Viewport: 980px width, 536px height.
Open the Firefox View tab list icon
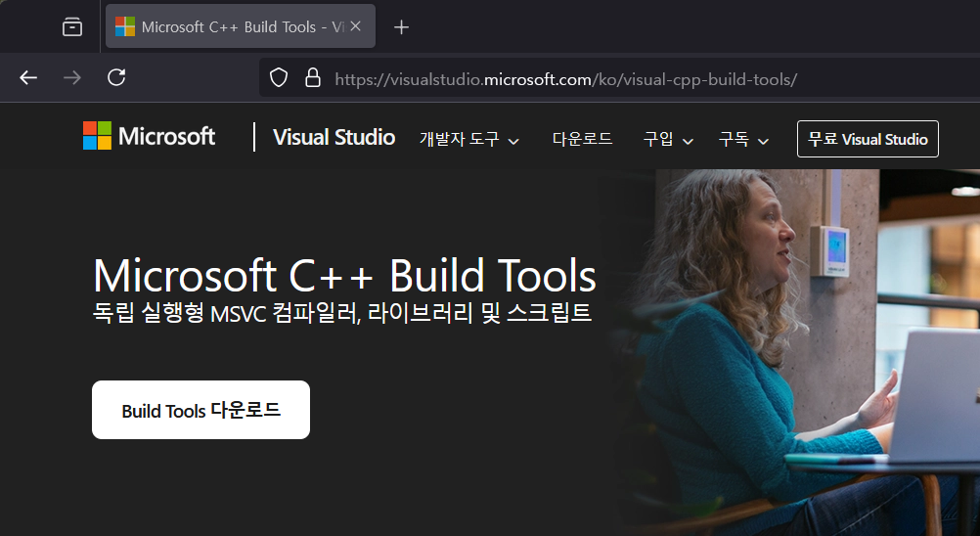click(x=72, y=26)
